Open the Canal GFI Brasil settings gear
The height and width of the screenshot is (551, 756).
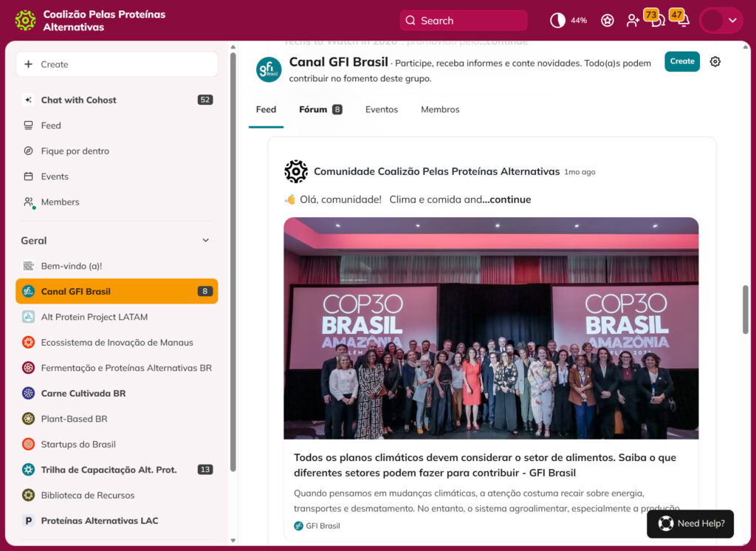(715, 62)
